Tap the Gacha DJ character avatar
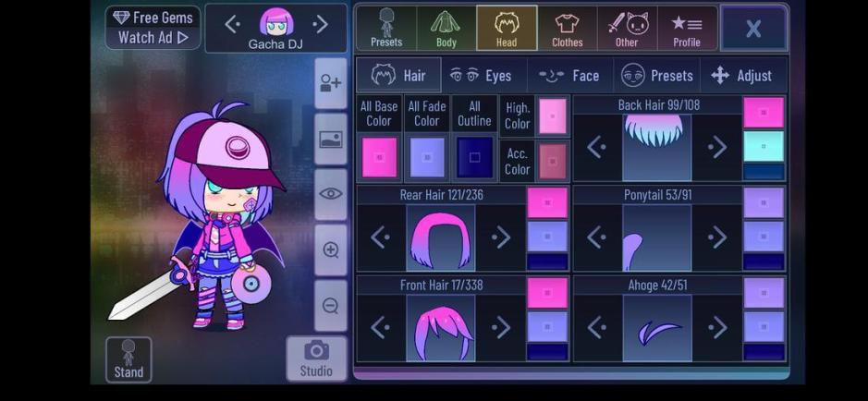868x401 pixels. tap(276, 22)
